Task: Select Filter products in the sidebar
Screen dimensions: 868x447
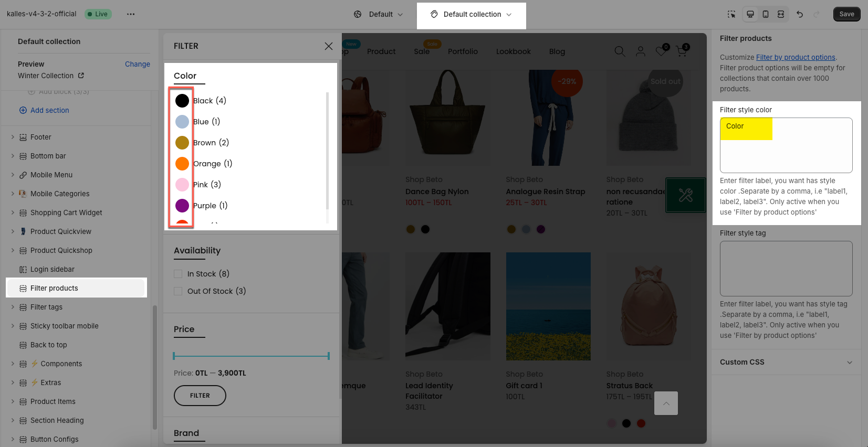Action: click(76, 288)
